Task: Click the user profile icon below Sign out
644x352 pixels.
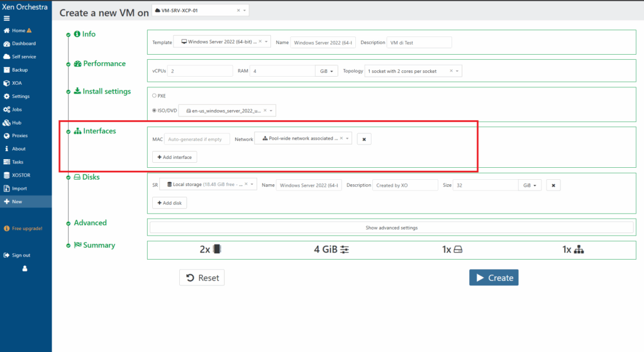Action: point(25,268)
